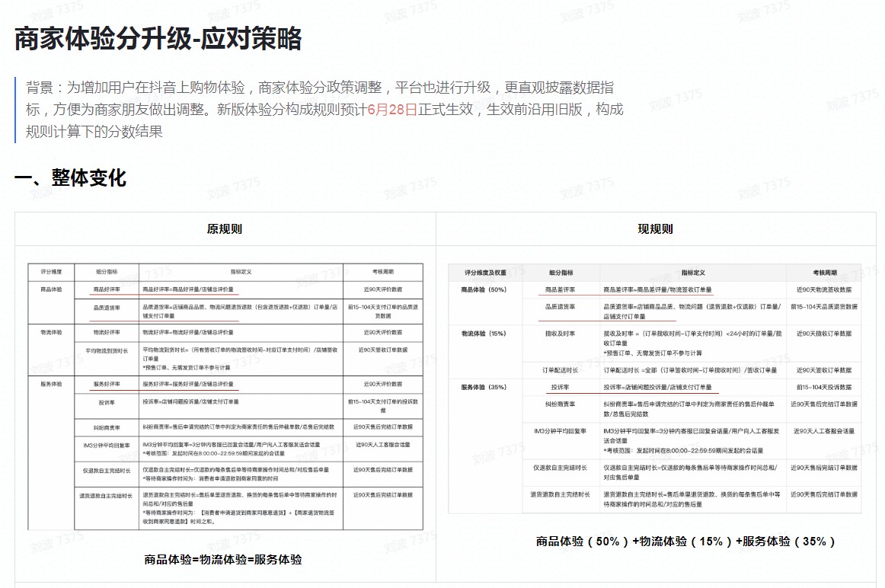Click 投诉率 in the 原规则 table
The width and height of the screenshot is (885, 588).
107,403
